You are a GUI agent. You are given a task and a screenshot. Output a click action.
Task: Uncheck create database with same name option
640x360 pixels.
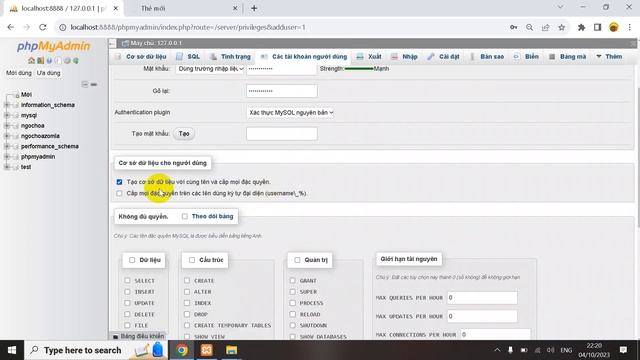point(119,182)
